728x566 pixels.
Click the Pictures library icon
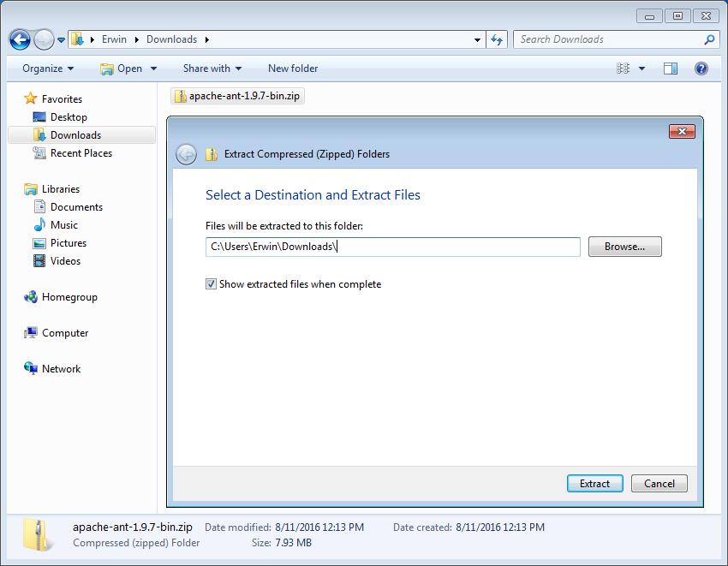[39, 243]
